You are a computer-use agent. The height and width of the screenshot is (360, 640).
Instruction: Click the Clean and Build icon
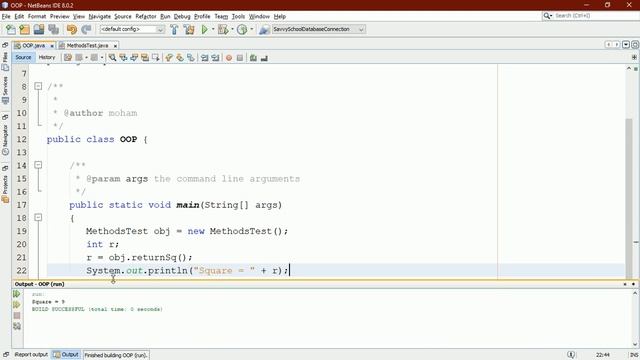click(x=189, y=29)
